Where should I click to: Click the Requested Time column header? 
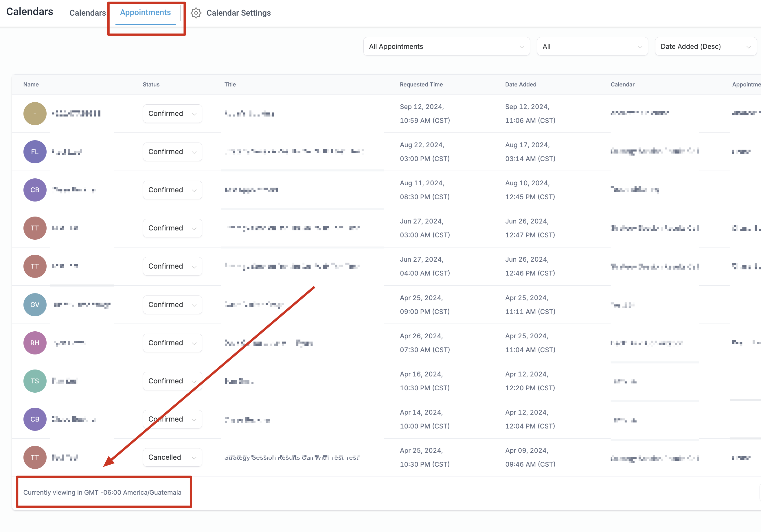coord(421,84)
